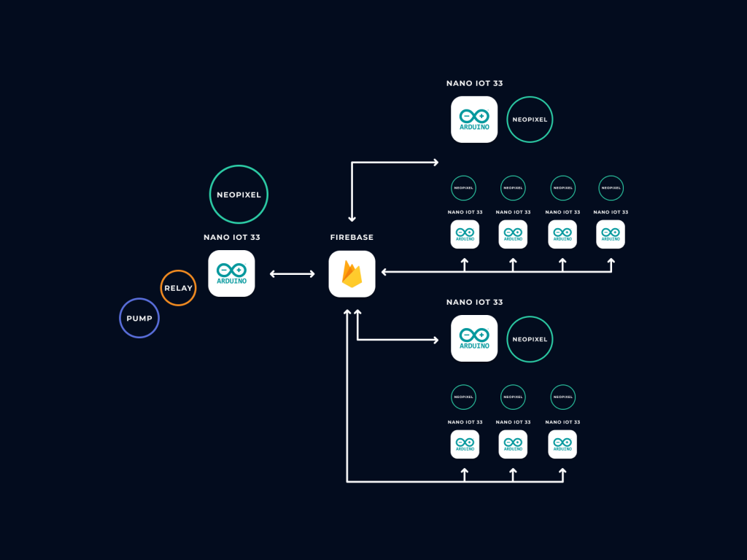Pick middle small Arduino icon in lower row

click(x=513, y=444)
